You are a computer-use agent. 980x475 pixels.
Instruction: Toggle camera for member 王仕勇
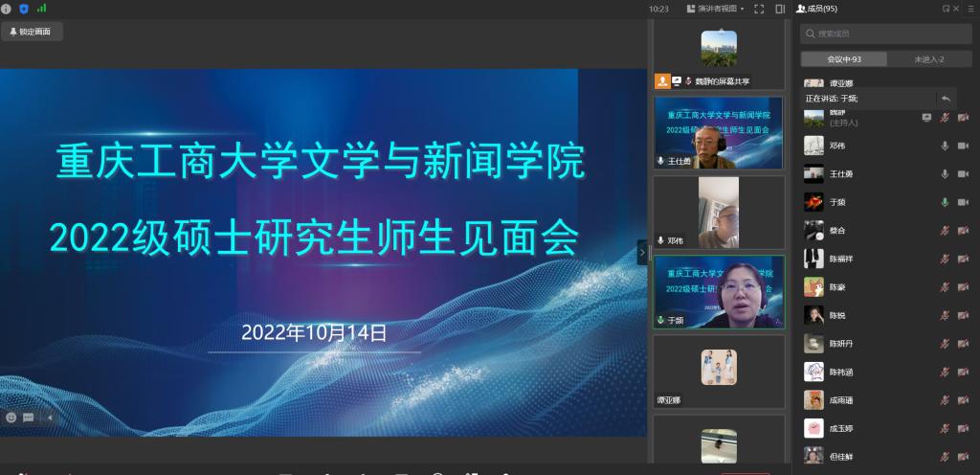[963, 174]
